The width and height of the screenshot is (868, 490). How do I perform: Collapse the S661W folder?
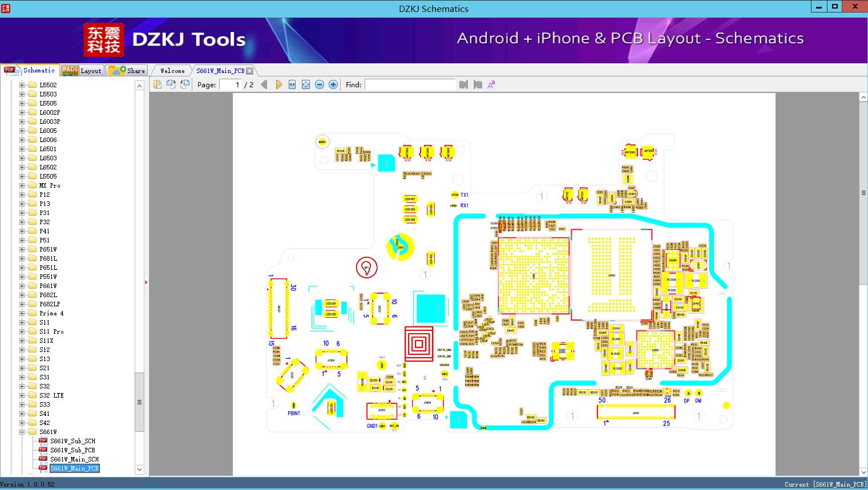(22, 432)
